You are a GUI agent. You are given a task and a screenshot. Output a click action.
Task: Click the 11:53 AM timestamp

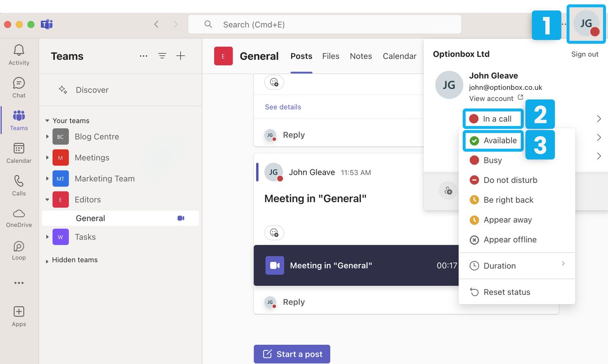(x=356, y=173)
